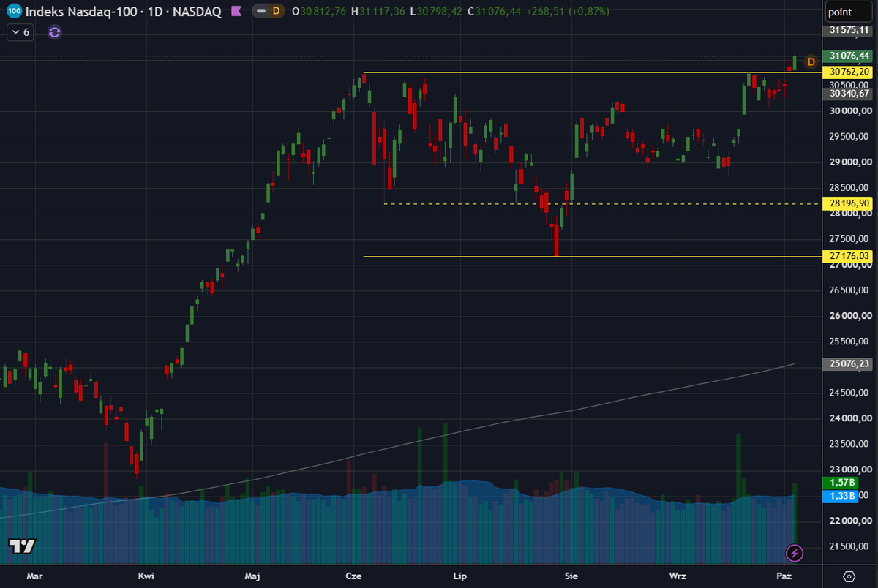Screen dimensions: 878x588
Task: Expand the collapsed indicators list showing 6
Action: tap(22, 32)
